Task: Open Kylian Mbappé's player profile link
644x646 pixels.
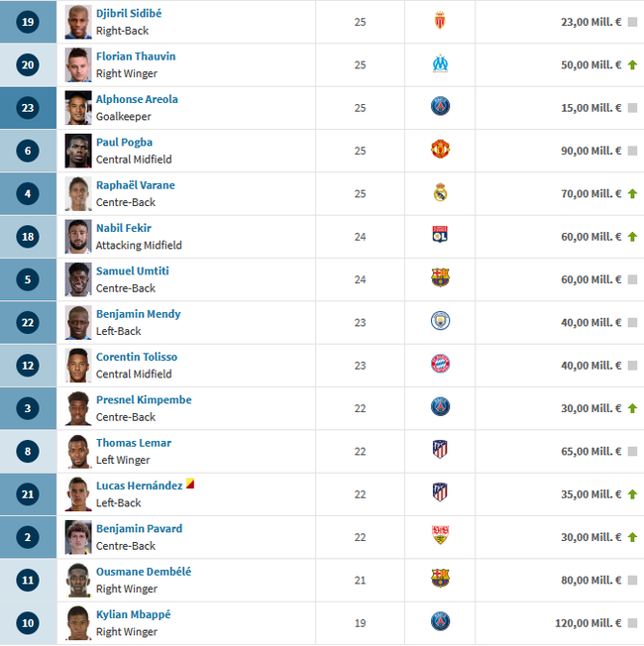Action: [133, 614]
